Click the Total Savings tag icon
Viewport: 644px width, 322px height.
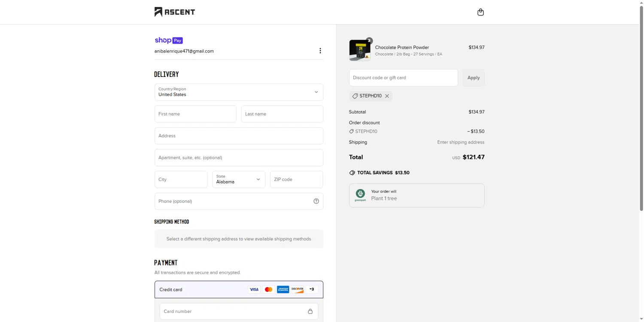(x=352, y=173)
